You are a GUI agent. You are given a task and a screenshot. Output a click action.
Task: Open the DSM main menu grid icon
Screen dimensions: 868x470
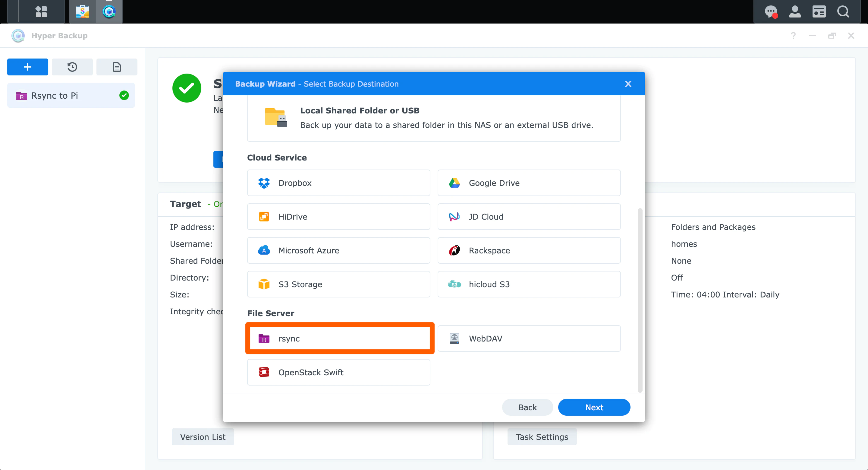41,11
